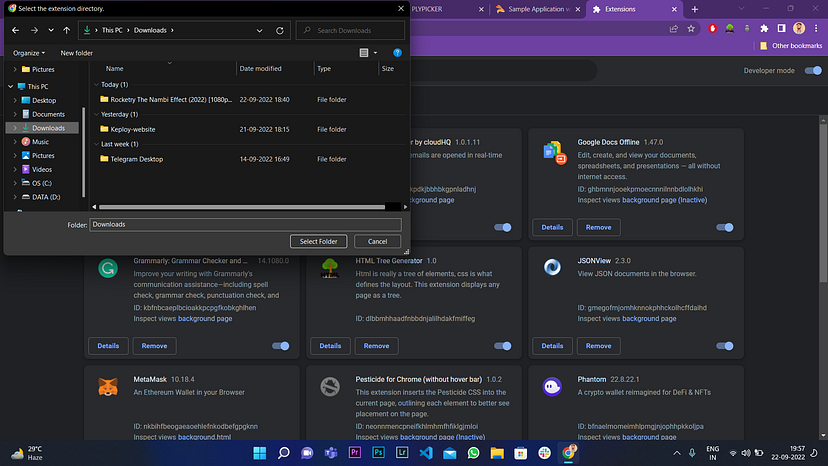
Task: Open Grammarly's background page link
Action: (x=205, y=319)
